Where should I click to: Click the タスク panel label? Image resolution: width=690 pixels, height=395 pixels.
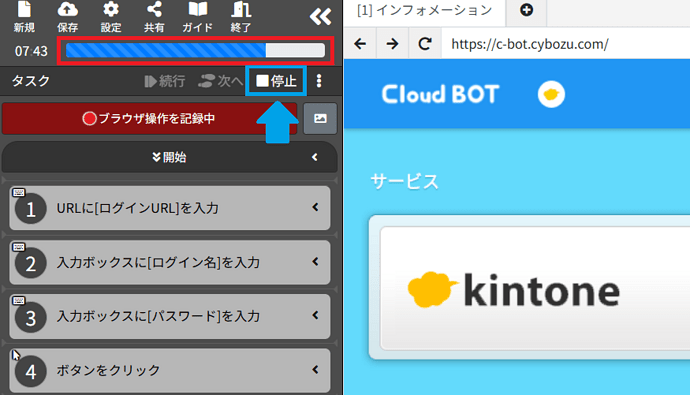(x=30, y=80)
